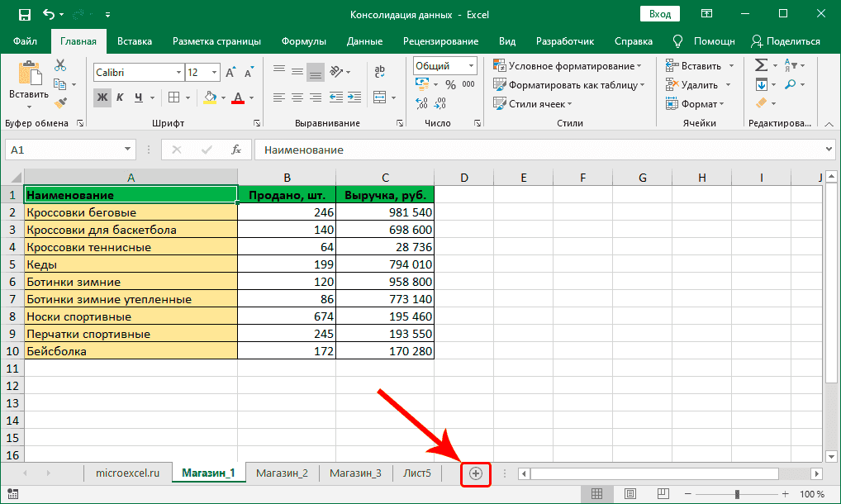The height and width of the screenshot is (504, 841).
Task: Open the Общий number format dropdown
Action: [471, 65]
